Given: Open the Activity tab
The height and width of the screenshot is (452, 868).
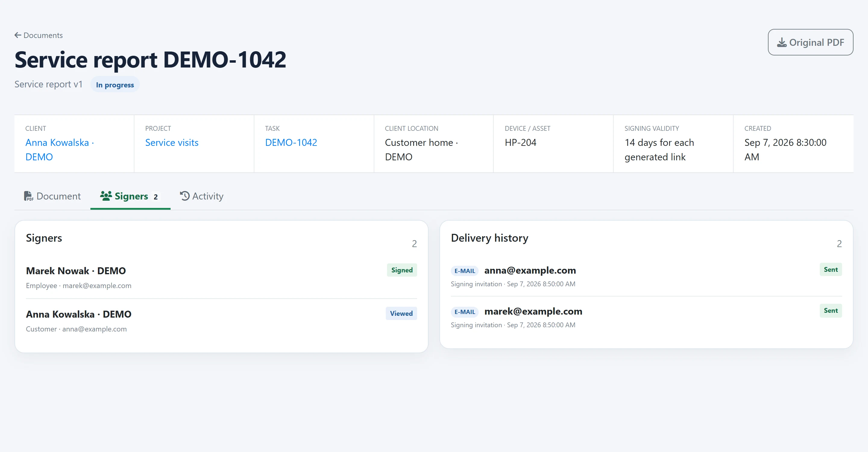Looking at the screenshot, I should 202,196.
